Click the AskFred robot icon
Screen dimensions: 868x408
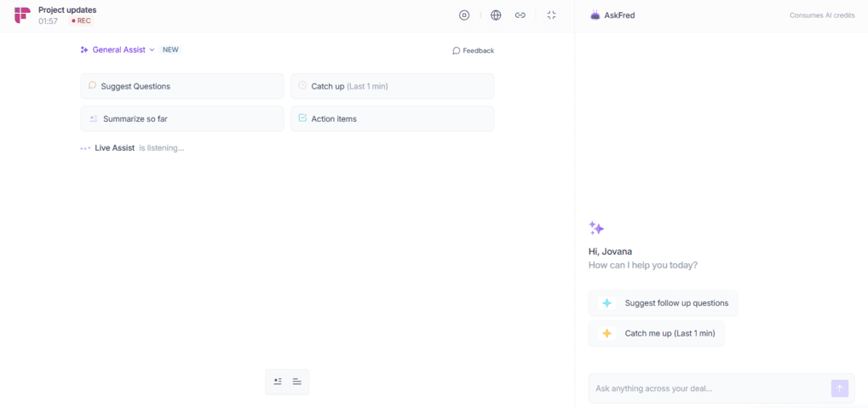click(x=595, y=15)
